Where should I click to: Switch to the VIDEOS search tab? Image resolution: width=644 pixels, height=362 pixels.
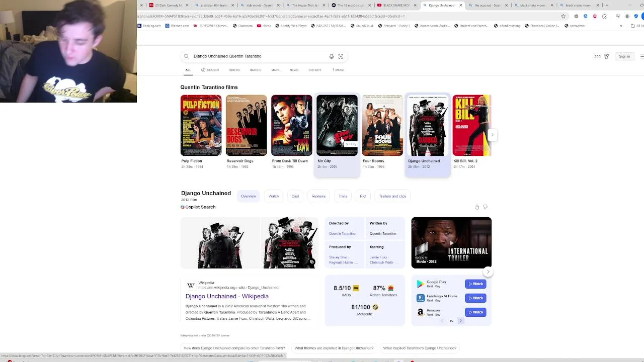234,70
